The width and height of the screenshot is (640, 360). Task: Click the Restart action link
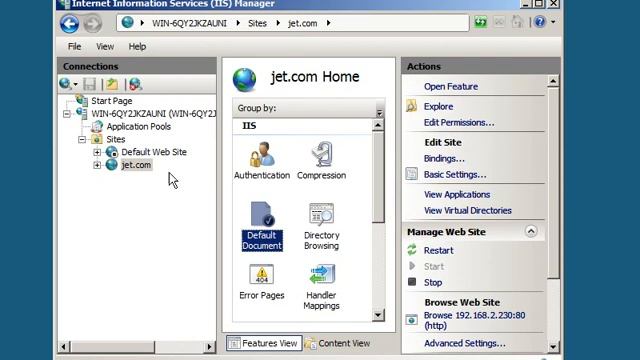coord(438,251)
